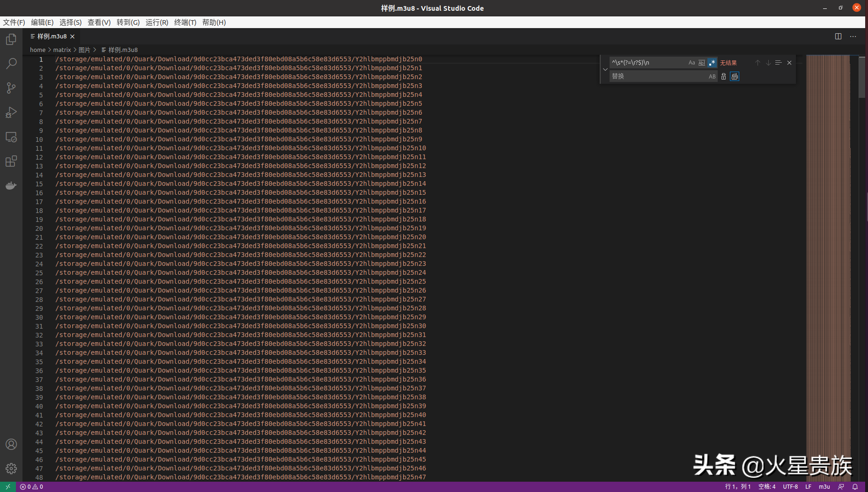Click the Replace All icon

tap(735, 76)
